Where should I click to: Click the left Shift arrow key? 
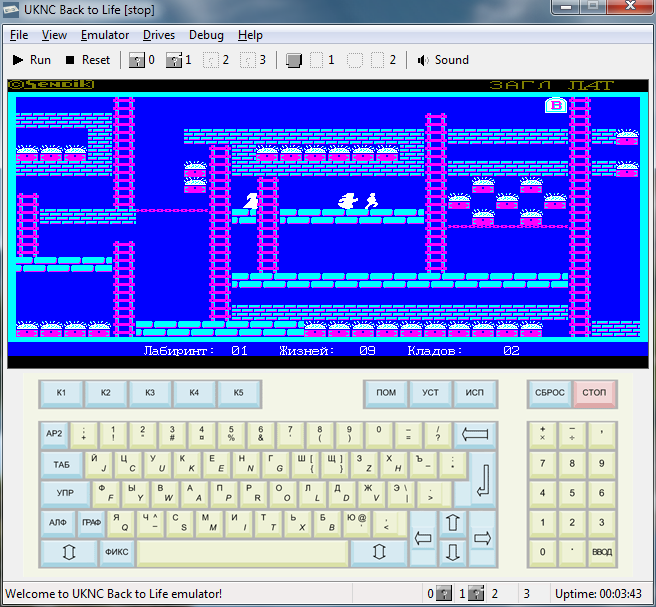click(x=69, y=553)
